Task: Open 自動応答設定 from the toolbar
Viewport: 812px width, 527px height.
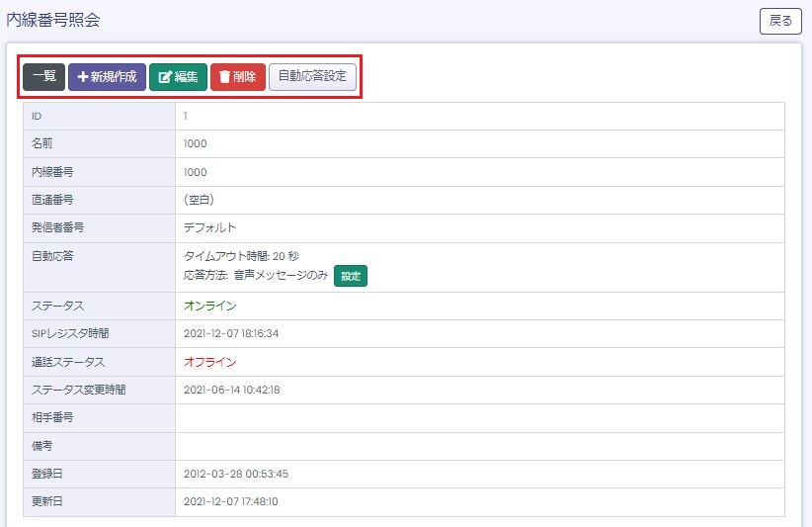Action: point(312,77)
